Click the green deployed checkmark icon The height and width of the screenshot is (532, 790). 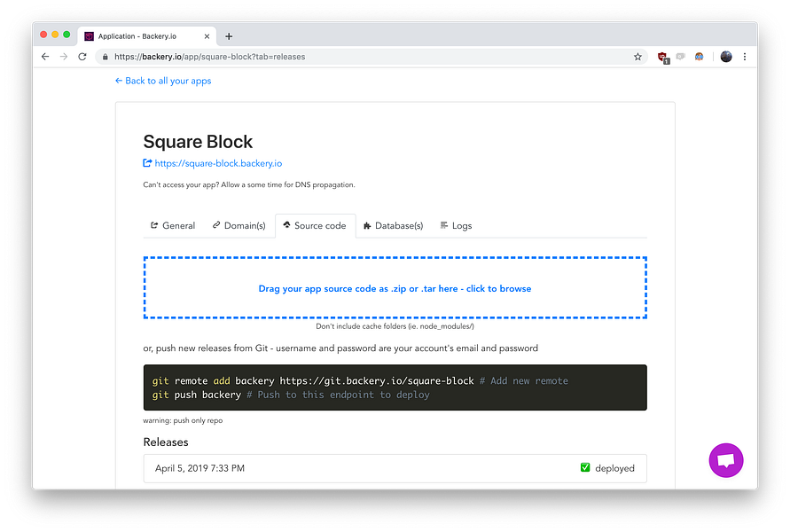585,467
